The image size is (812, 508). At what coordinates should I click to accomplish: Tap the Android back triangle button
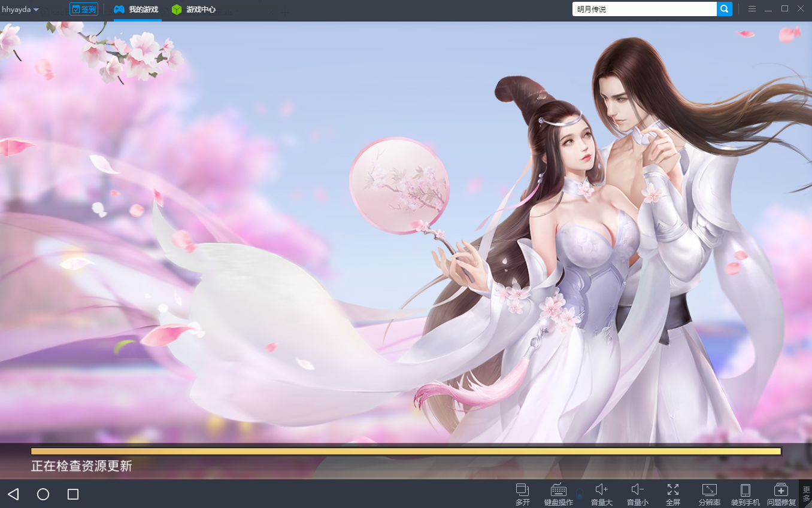point(14,494)
